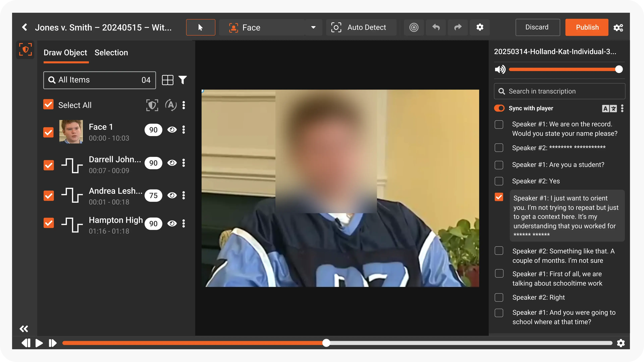This screenshot has width=644, height=362.
Task: Click the All Items search field
Action: point(99,80)
